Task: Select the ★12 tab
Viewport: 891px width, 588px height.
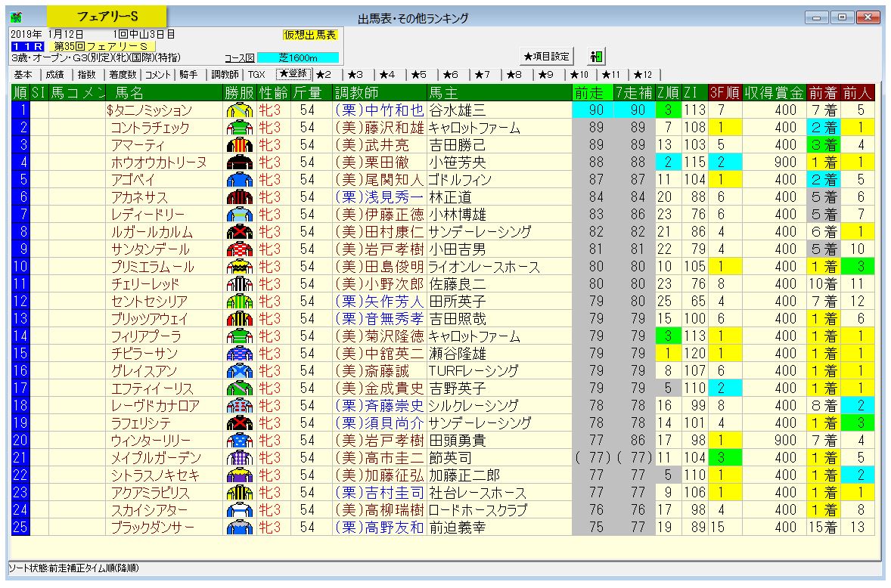Action: (643, 75)
